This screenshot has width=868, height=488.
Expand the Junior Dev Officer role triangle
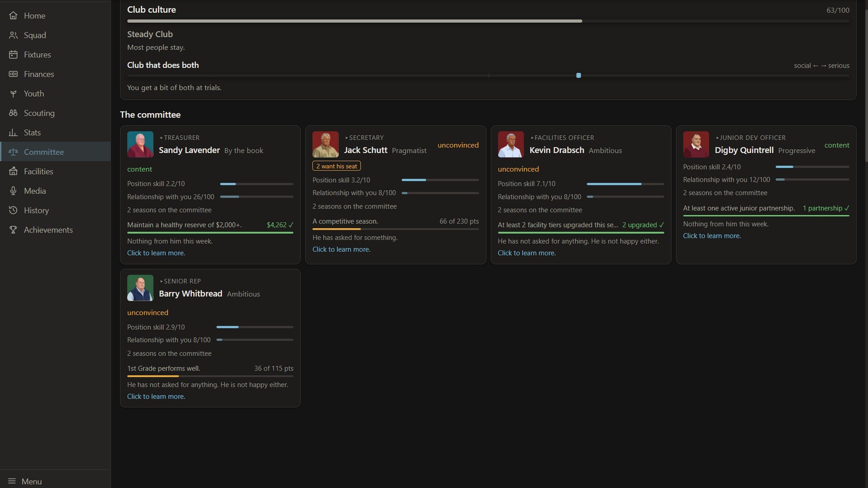717,138
